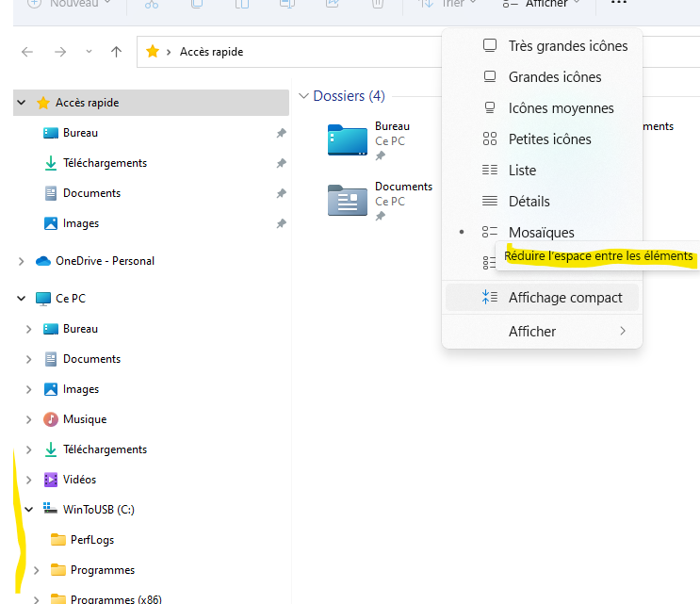This screenshot has width=700, height=604.
Task: Open pinned Documents under Accès rapide
Action: pos(91,193)
